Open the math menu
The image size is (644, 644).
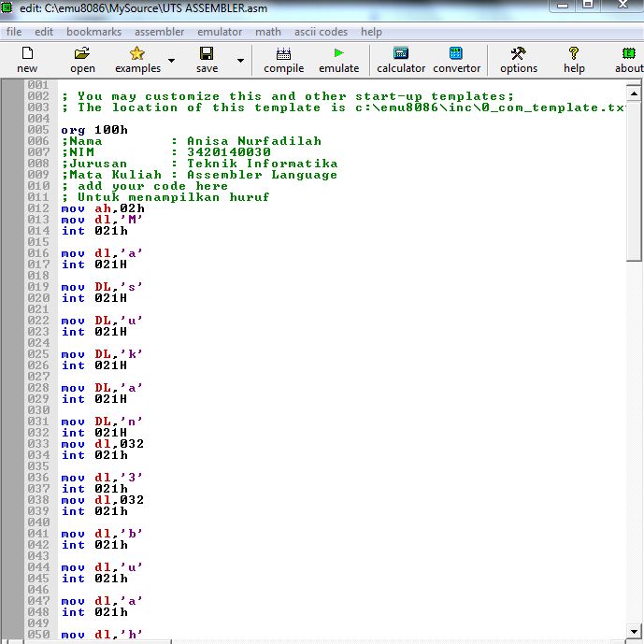click(268, 32)
